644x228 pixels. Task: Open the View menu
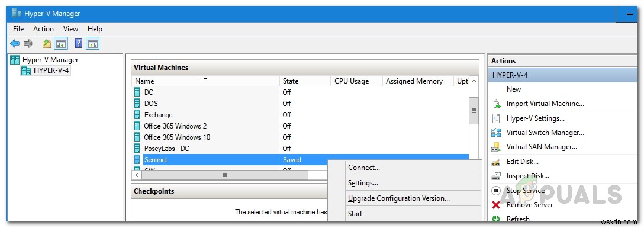(70, 29)
